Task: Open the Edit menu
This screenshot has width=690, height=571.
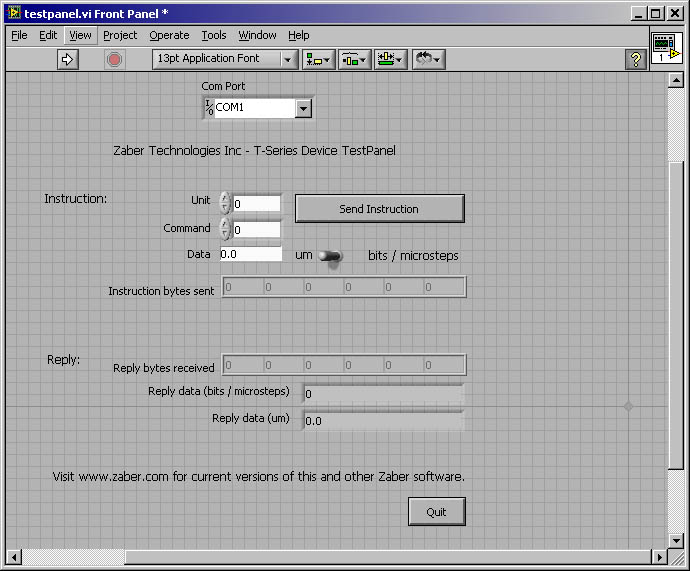Action: (x=48, y=35)
